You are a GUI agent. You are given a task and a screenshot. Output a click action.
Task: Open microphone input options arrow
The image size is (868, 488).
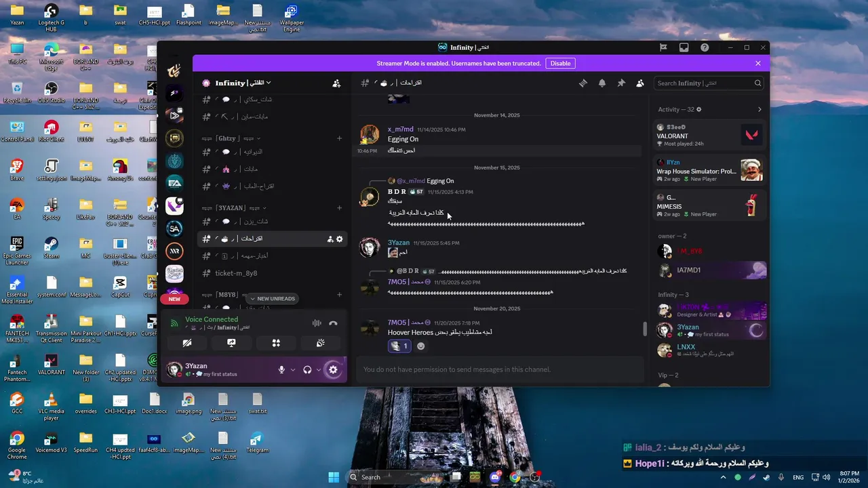(x=293, y=369)
